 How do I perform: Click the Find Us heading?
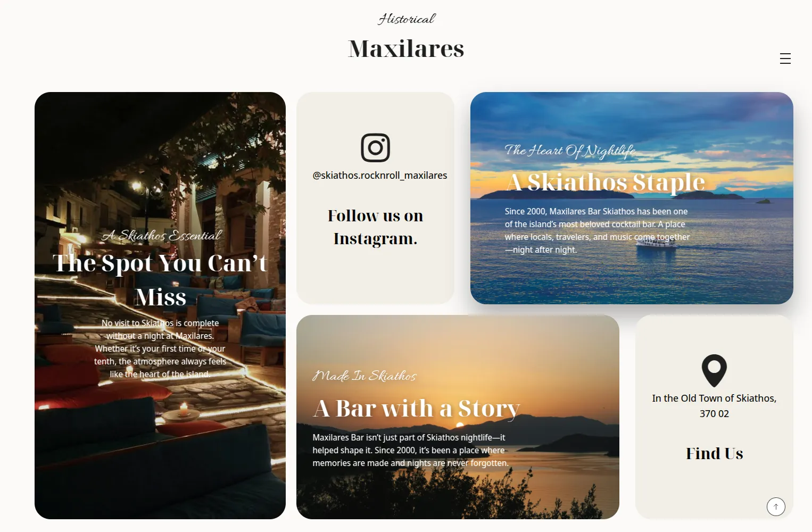pyautogui.click(x=714, y=453)
